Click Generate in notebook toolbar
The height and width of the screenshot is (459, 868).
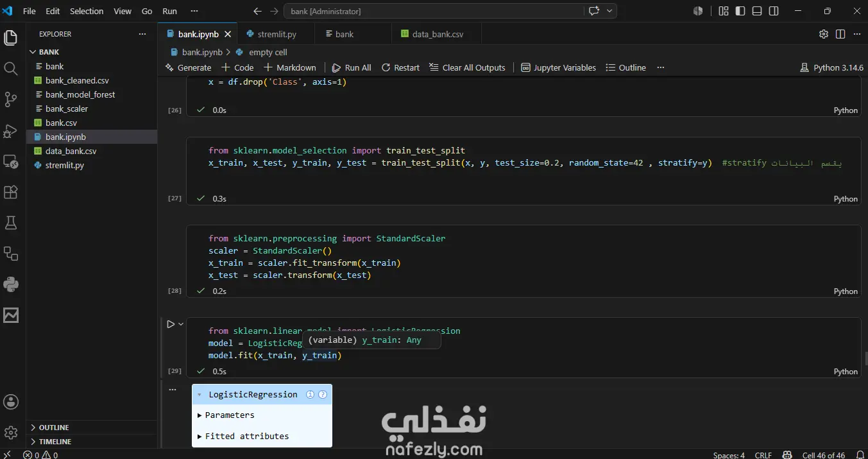pos(188,67)
